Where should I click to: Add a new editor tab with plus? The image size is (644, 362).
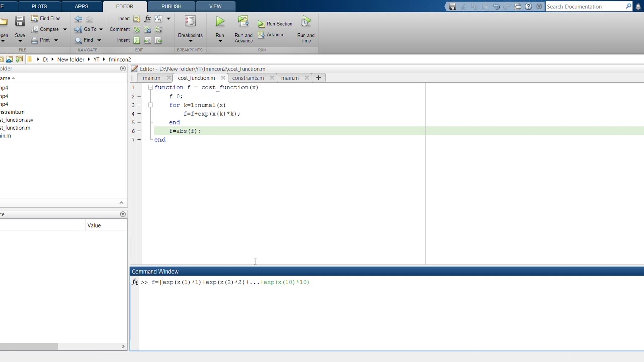click(x=318, y=78)
